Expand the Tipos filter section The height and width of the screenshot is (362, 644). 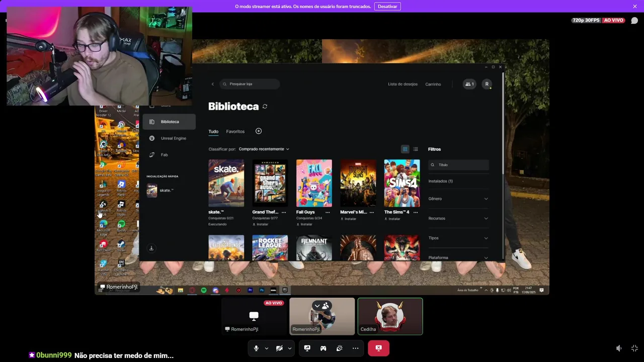[458, 238]
